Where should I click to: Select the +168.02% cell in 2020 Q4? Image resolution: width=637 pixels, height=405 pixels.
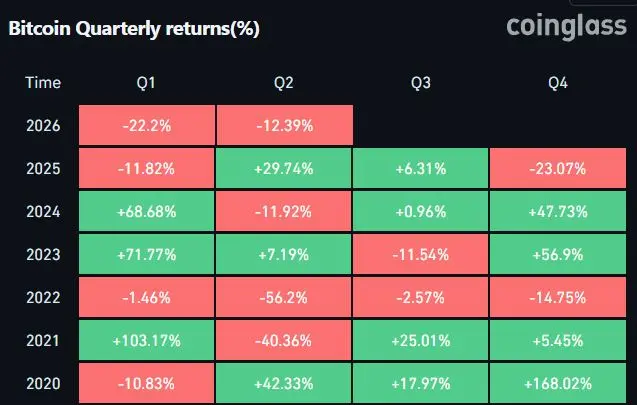[558, 383]
